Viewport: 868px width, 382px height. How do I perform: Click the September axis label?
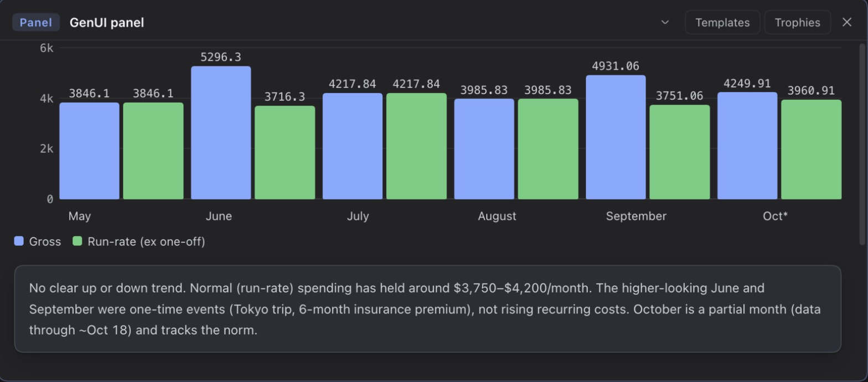[636, 216]
